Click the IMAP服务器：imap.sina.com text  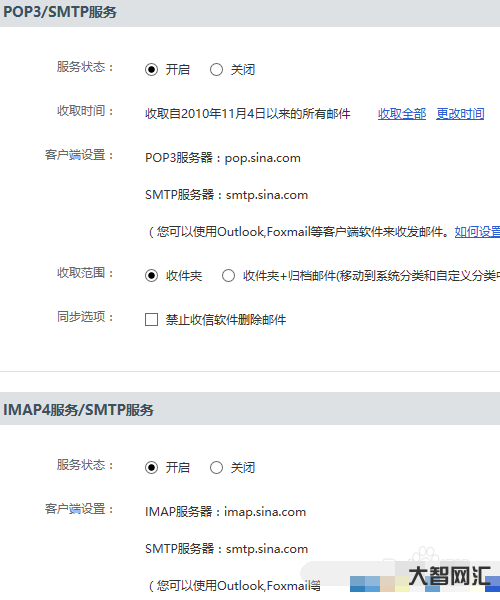click(225, 512)
